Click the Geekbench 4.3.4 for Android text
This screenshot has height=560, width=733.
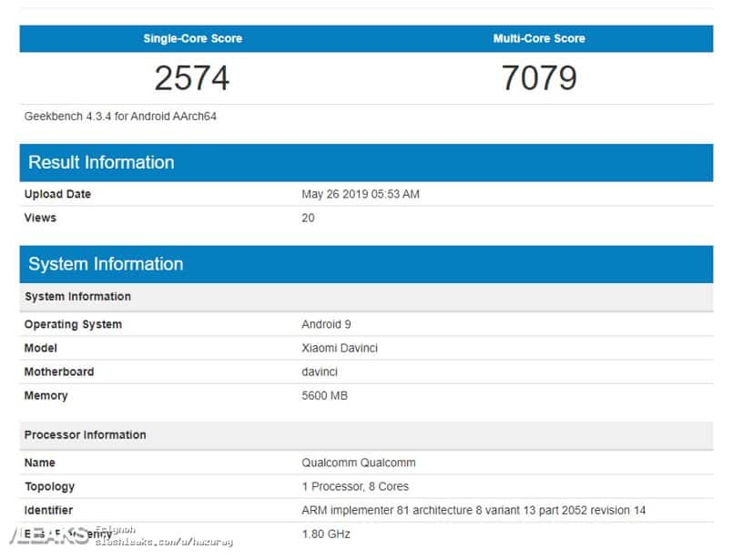120,117
